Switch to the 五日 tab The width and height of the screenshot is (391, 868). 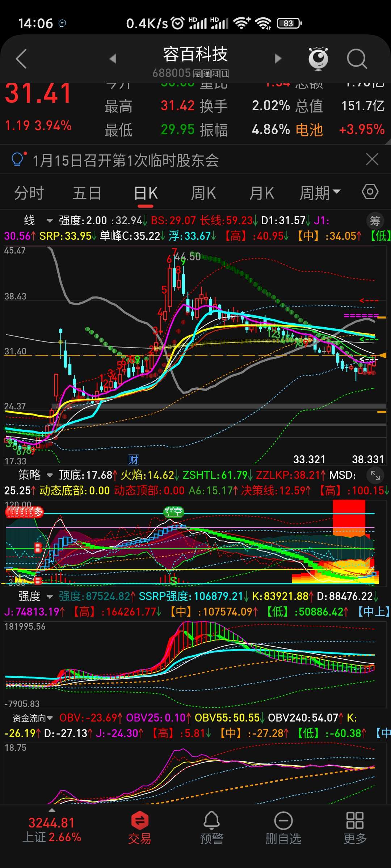pyautogui.click(x=87, y=193)
